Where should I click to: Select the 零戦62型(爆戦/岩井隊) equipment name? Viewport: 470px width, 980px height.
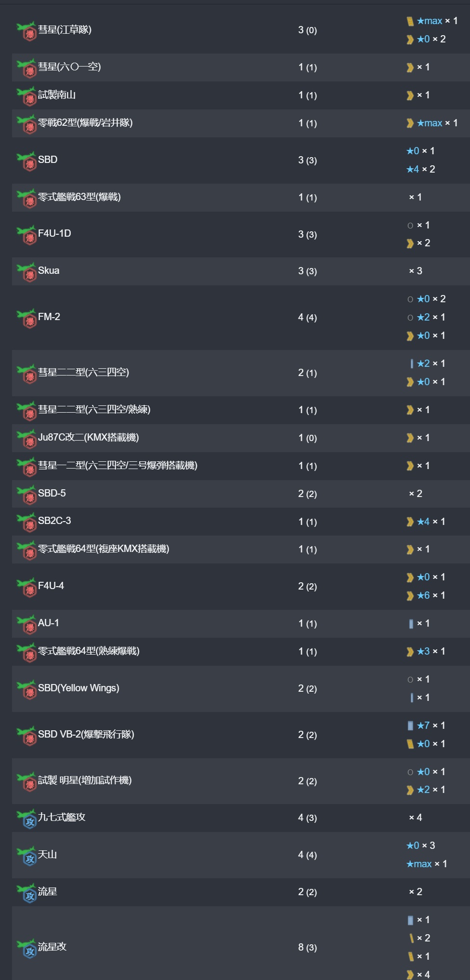pos(85,123)
